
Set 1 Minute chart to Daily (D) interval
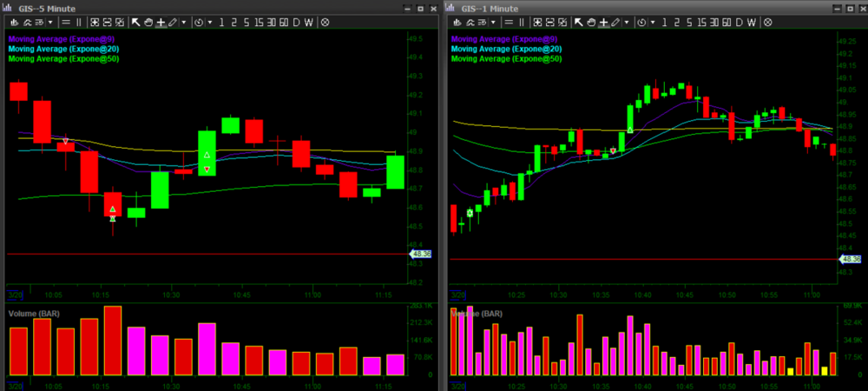738,22
